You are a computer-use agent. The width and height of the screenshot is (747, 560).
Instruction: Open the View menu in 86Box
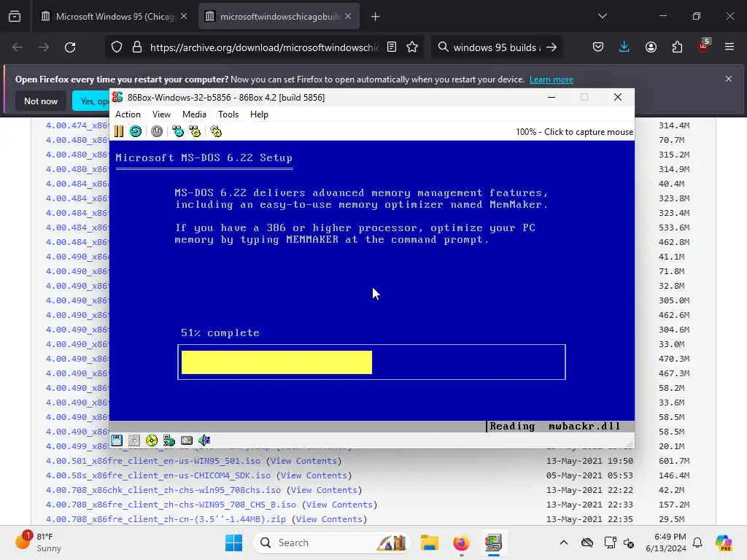161,114
